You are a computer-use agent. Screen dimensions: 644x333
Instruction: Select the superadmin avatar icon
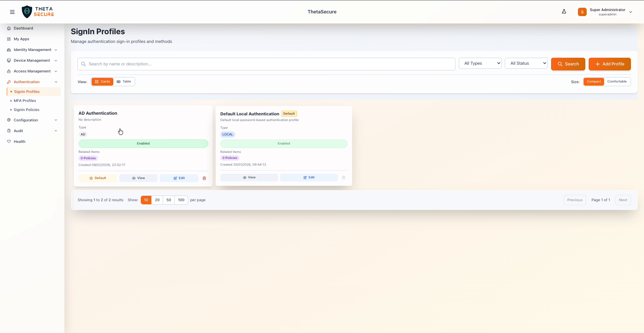[x=582, y=12]
